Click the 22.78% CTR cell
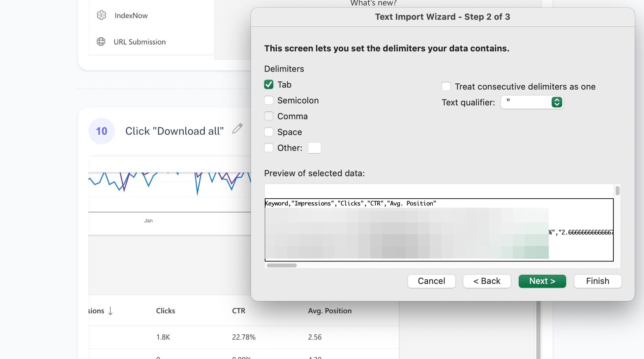Viewport: 644px width, 359px height. [244, 337]
